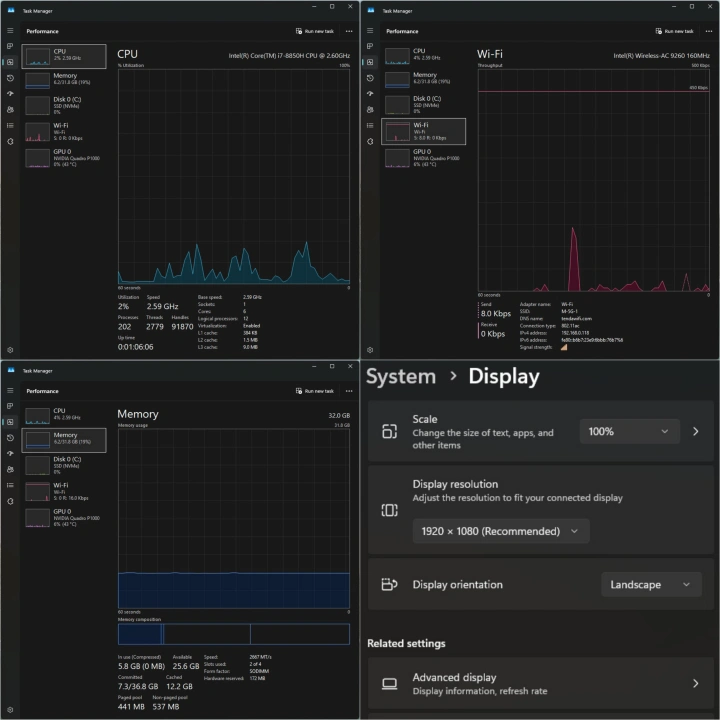Click Run new task in the Memory Task Manager window
The image size is (720, 720).
(x=315, y=391)
